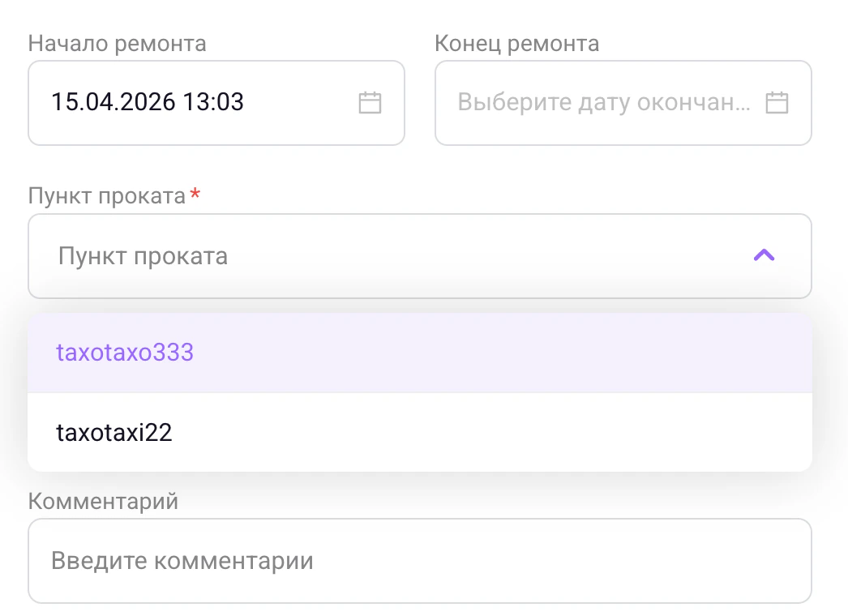
Task: Select taxotaxi22 from the dropdown options
Action: pos(114,432)
